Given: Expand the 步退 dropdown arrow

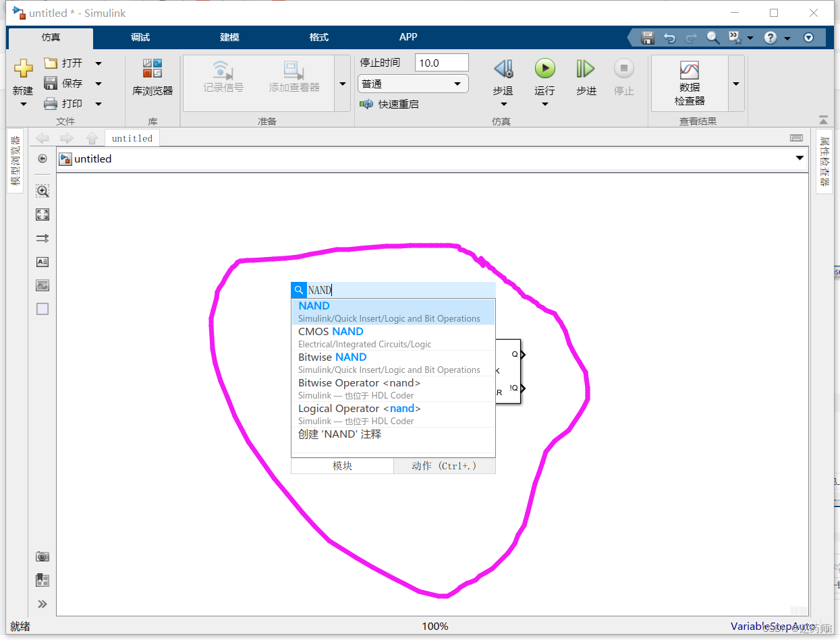Looking at the screenshot, I should point(503,104).
